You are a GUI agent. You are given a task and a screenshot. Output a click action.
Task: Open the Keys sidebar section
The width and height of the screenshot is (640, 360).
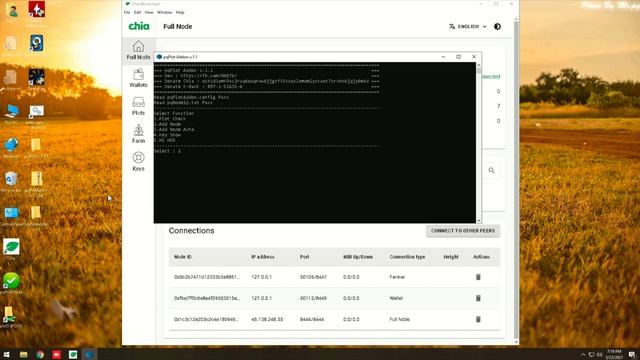point(138,161)
